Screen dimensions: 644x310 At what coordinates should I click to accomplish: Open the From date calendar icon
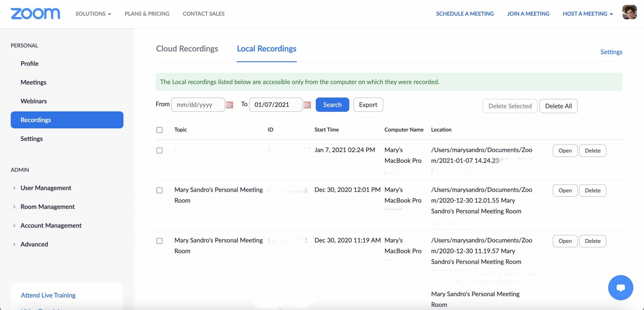point(230,105)
